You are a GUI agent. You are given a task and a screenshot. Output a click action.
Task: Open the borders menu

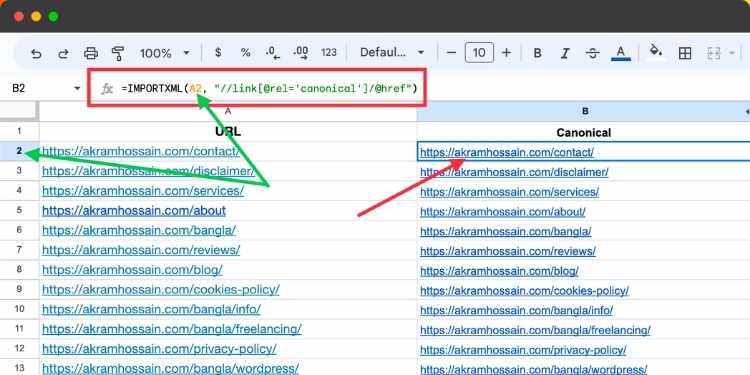(x=685, y=53)
